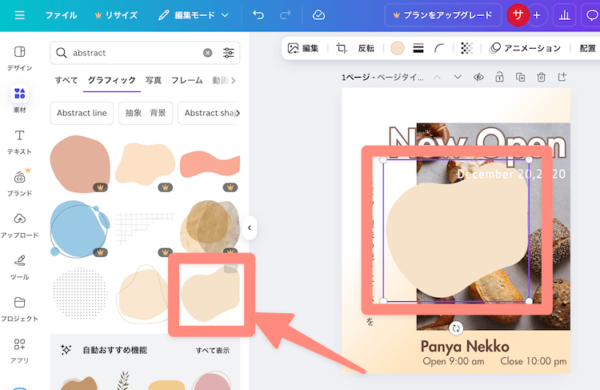Insert the dotted circle halftone graphic
The image size is (600, 390).
(x=80, y=294)
